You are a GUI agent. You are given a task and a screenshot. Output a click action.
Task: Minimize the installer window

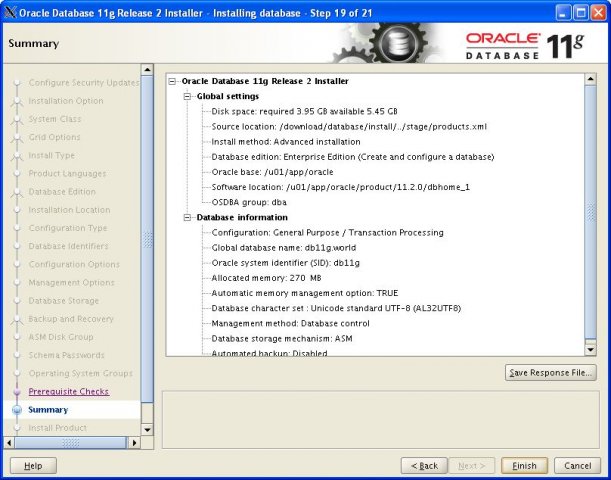[x=563, y=13]
